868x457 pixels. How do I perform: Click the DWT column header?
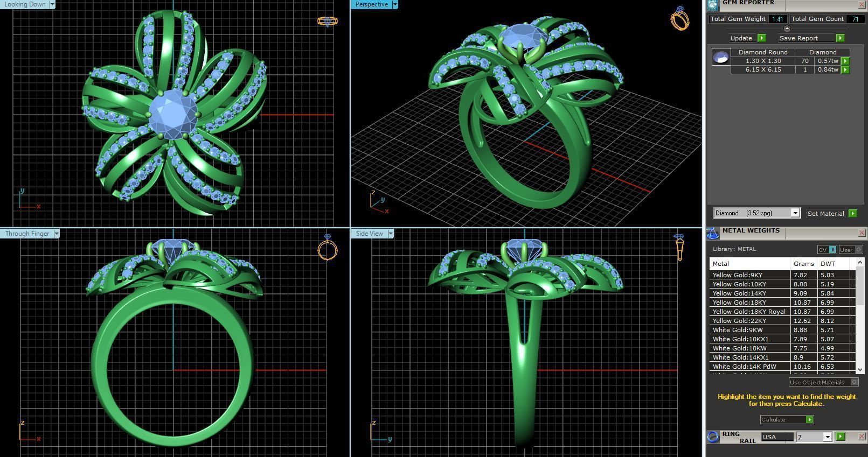coord(833,264)
